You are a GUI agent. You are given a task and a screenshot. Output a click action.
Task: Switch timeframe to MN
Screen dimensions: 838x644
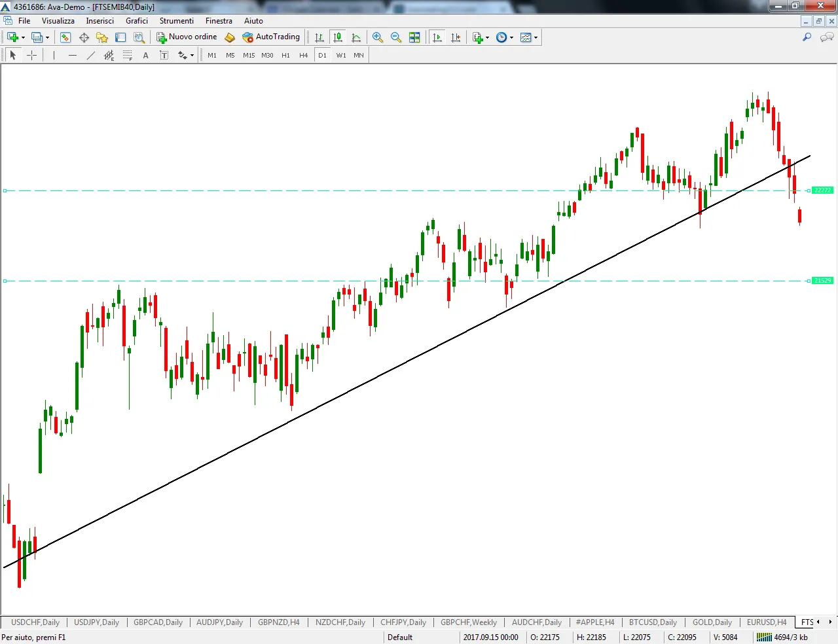pos(359,55)
